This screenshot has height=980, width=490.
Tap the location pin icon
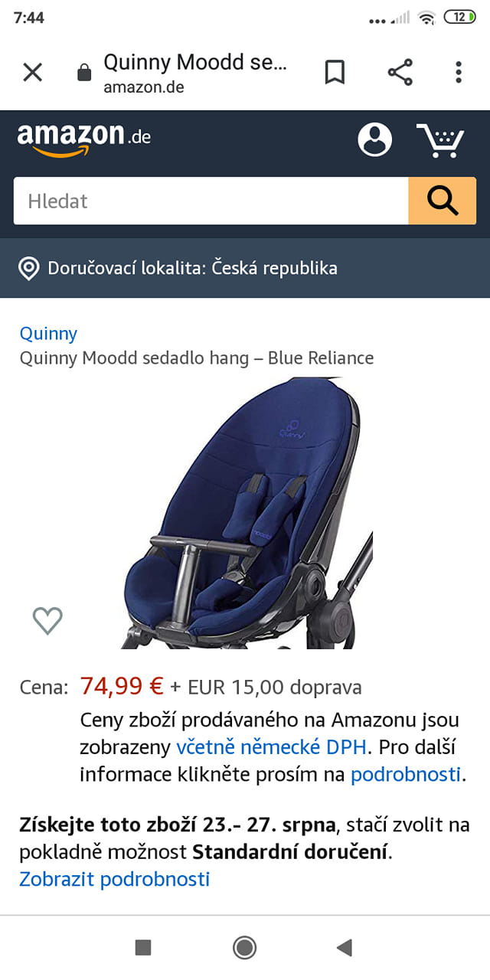29,269
